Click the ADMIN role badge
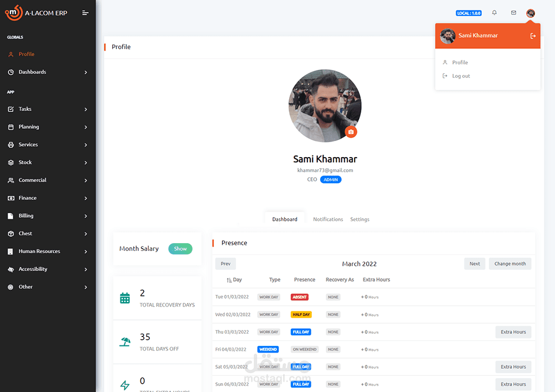The image size is (555, 392). point(331,179)
